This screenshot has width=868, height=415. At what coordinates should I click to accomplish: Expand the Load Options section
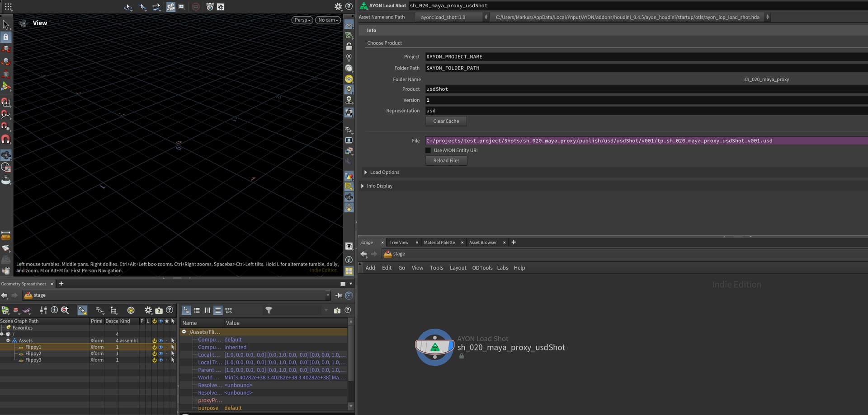(366, 173)
